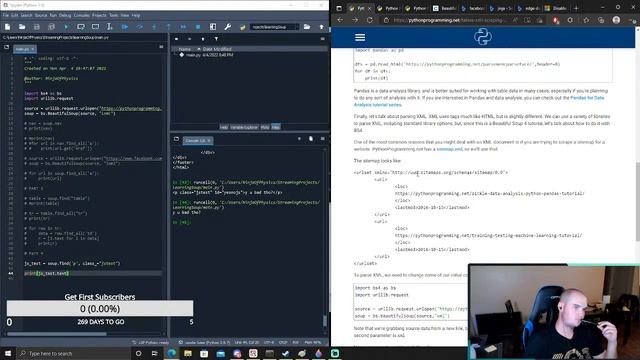Open the Run menu in Spyder
This screenshot has height=360, width=640.
pyautogui.click(x=53, y=16)
